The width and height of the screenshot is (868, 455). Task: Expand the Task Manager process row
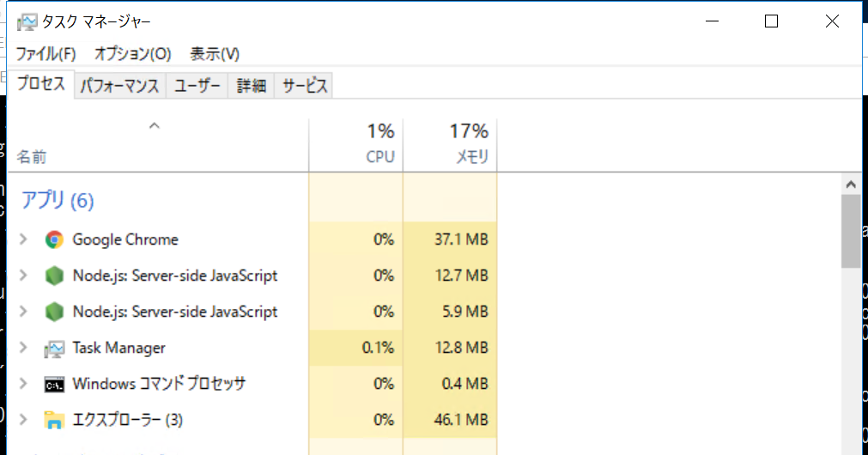click(x=23, y=348)
